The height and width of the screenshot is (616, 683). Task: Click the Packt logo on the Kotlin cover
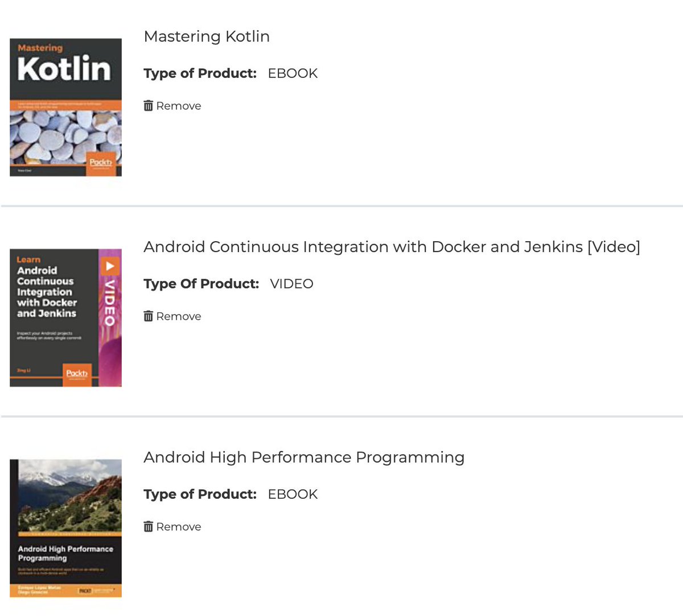[101, 163]
